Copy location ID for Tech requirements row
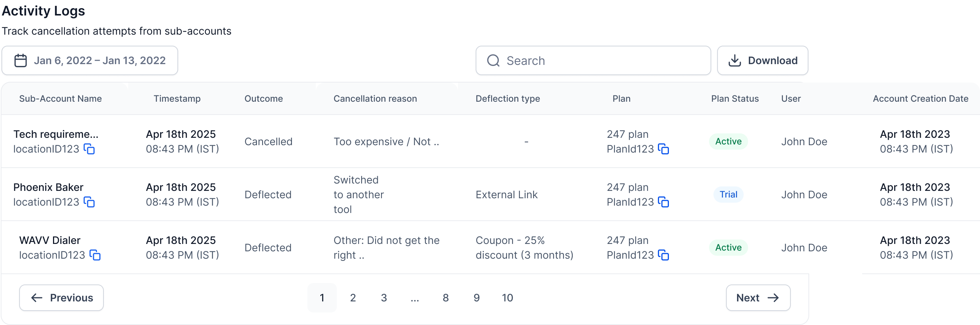Screen dimensions: 980x325 click(x=89, y=149)
